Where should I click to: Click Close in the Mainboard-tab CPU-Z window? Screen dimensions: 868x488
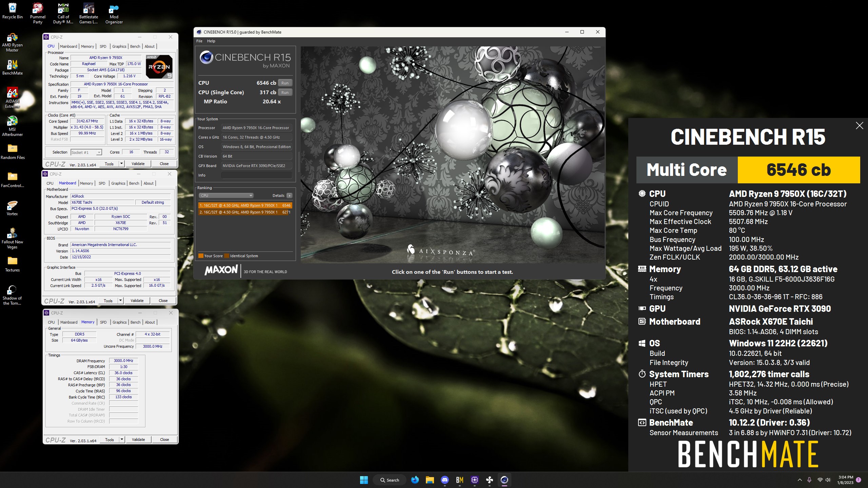(163, 301)
